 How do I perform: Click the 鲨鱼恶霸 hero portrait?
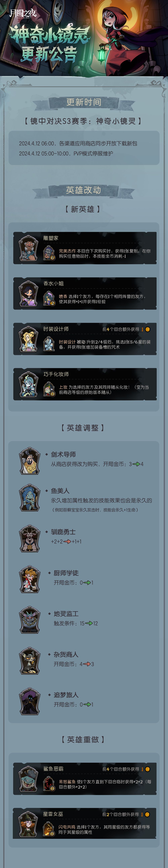click(28, 779)
